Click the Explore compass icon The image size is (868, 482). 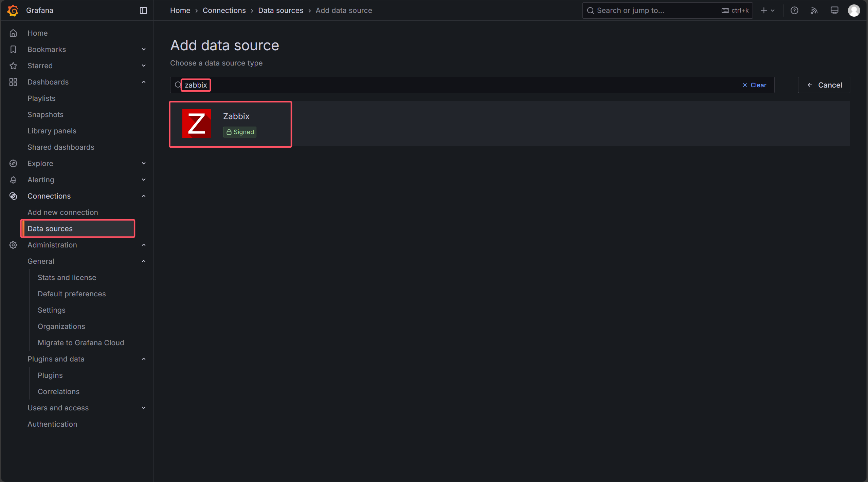point(13,163)
